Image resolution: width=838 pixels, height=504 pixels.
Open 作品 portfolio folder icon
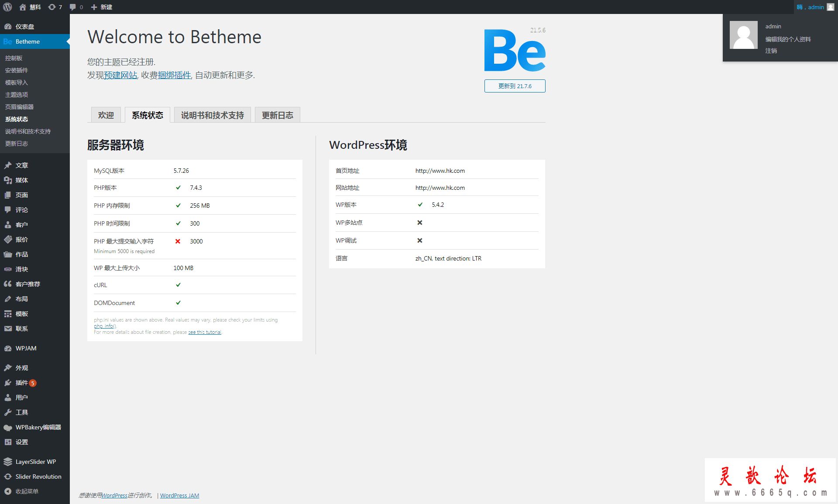click(8, 254)
